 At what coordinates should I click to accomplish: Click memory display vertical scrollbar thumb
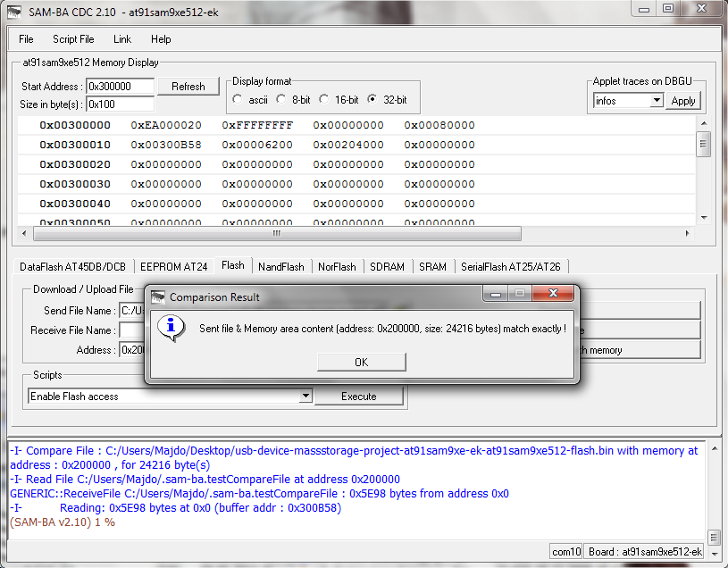[x=703, y=145]
